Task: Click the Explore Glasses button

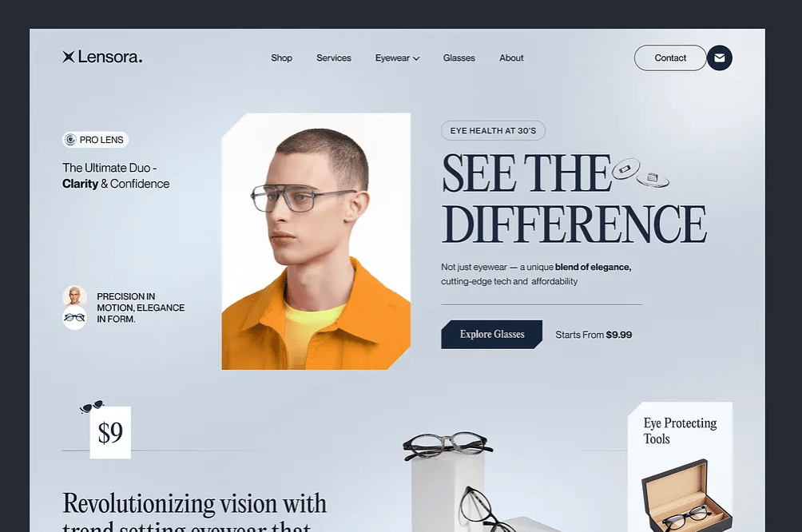Action: tap(491, 335)
